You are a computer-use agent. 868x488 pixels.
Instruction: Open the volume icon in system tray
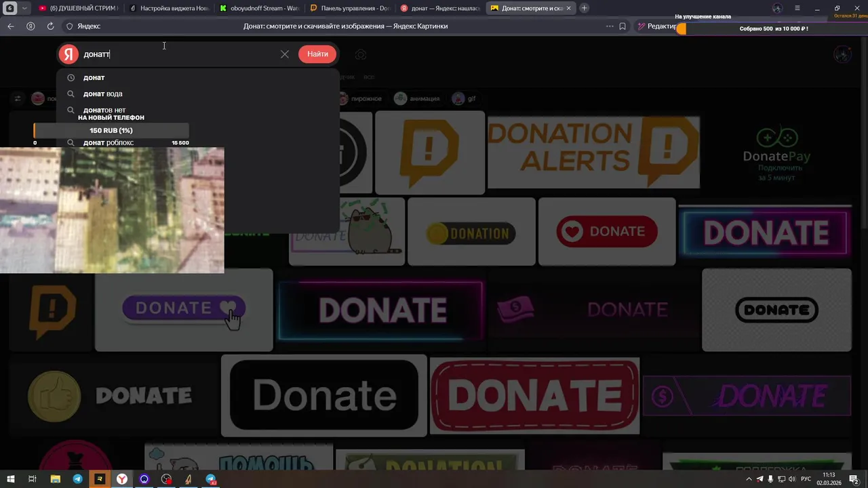click(x=792, y=479)
